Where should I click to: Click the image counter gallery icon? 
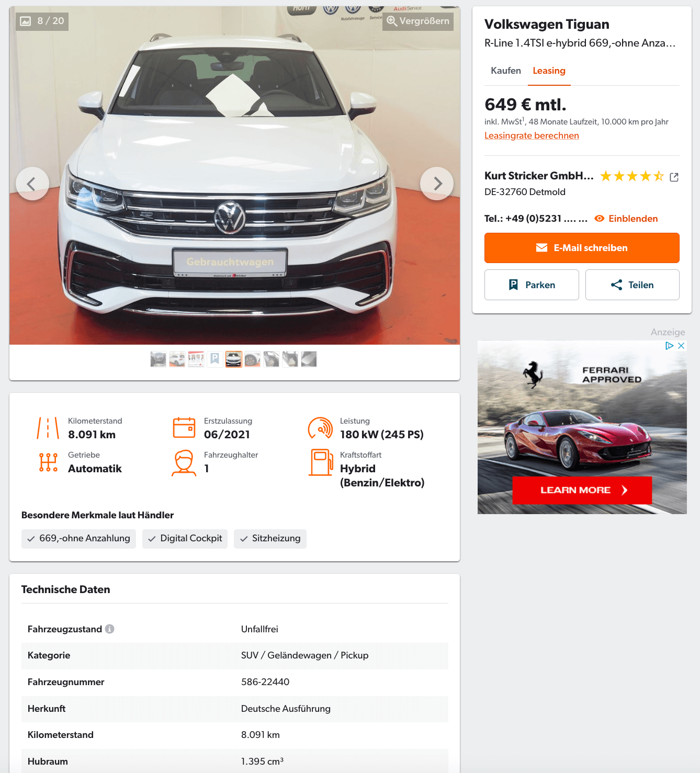pos(25,21)
